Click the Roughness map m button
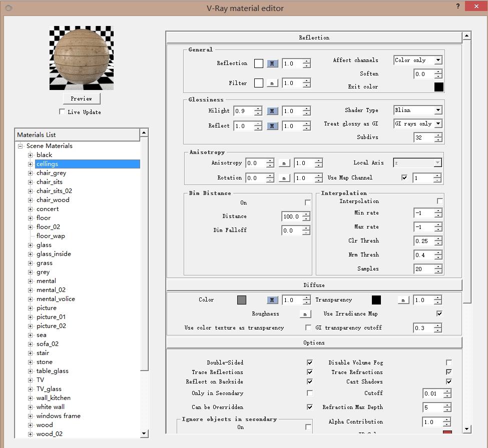Viewport: 488px width, 448px height. [x=305, y=314]
